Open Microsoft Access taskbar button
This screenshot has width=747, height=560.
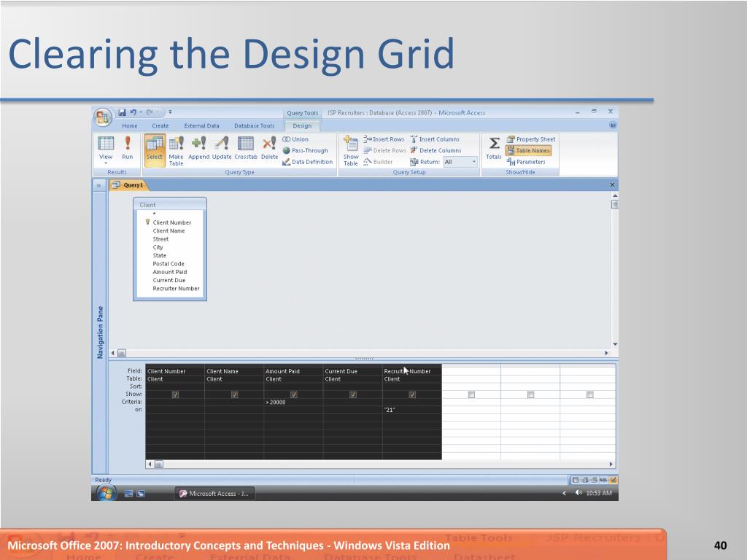(x=214, y=494)
